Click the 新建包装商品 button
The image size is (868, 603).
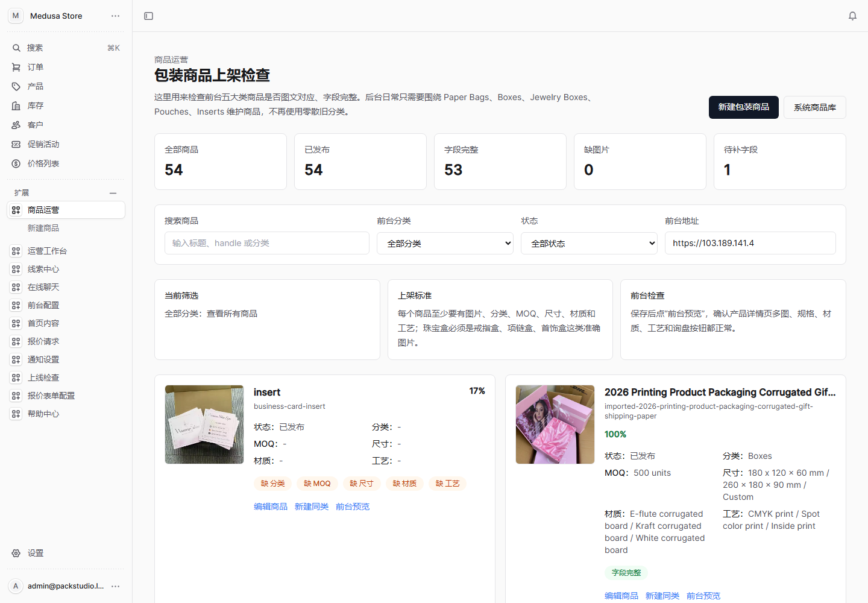pos(744,107)
